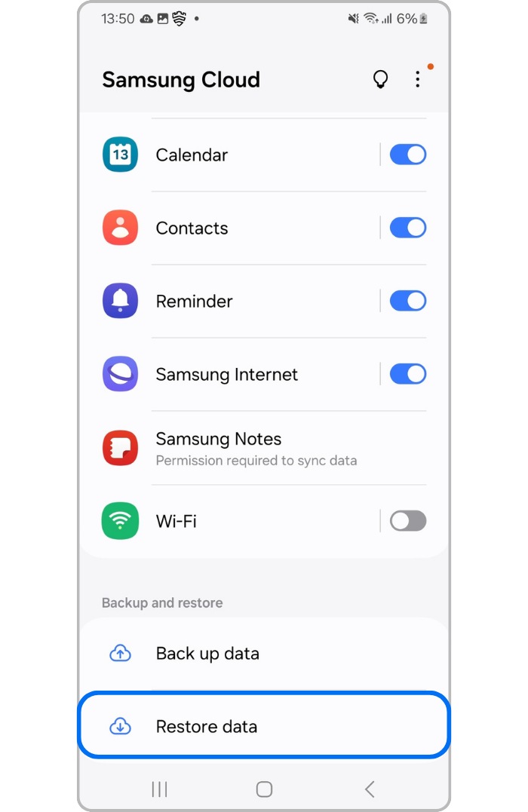Toggle Reminder sync off
The image size is (528, 812).
pyautogui.click(x=408, y=300)
